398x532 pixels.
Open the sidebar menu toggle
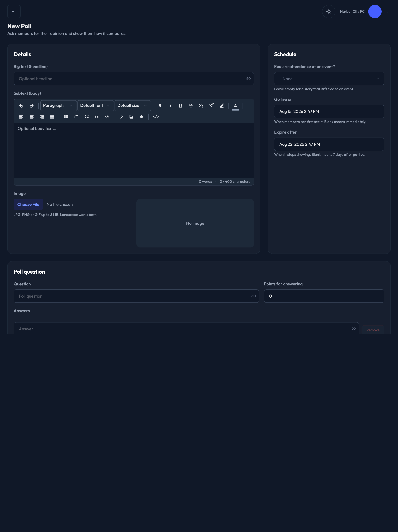14,12
